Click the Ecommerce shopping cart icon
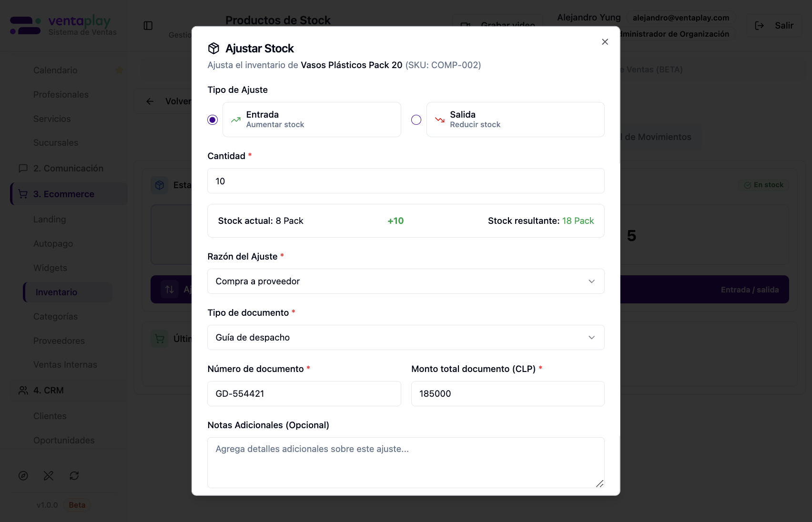The height and width of the screenshot is (522, 812). click(x=23, y=194)
